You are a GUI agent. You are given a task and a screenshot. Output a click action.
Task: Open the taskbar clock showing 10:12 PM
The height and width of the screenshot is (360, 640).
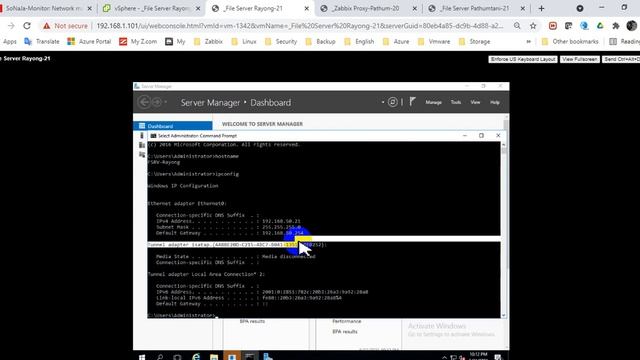click(478, 356)
